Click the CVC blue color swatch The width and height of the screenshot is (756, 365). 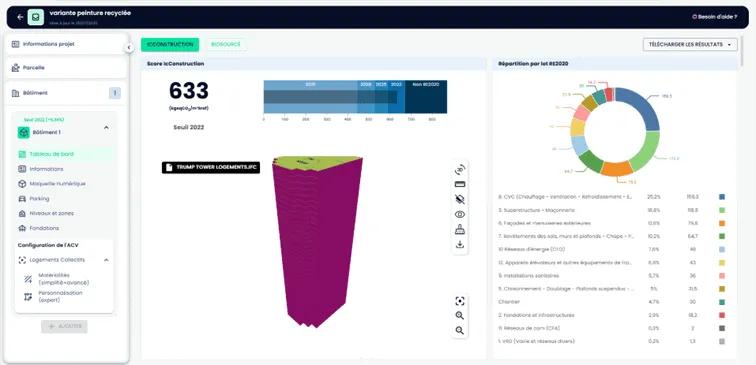point(722,197)
